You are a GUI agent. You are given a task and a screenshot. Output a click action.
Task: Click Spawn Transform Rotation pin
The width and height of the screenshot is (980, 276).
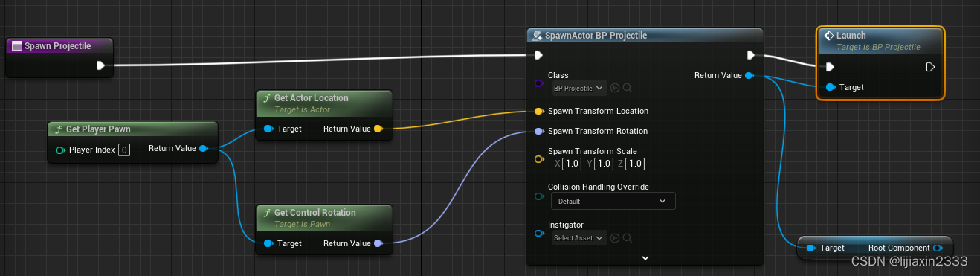coord(539,131)
